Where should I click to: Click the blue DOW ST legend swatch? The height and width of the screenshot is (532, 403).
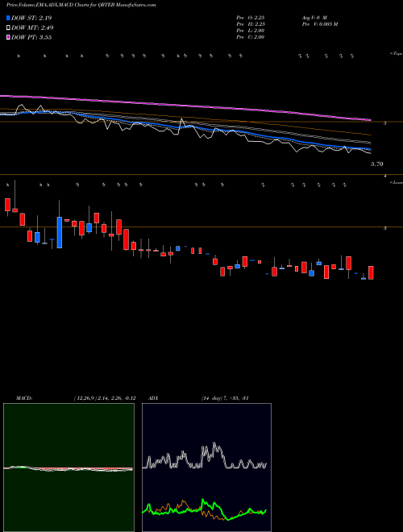coord(8,18)
